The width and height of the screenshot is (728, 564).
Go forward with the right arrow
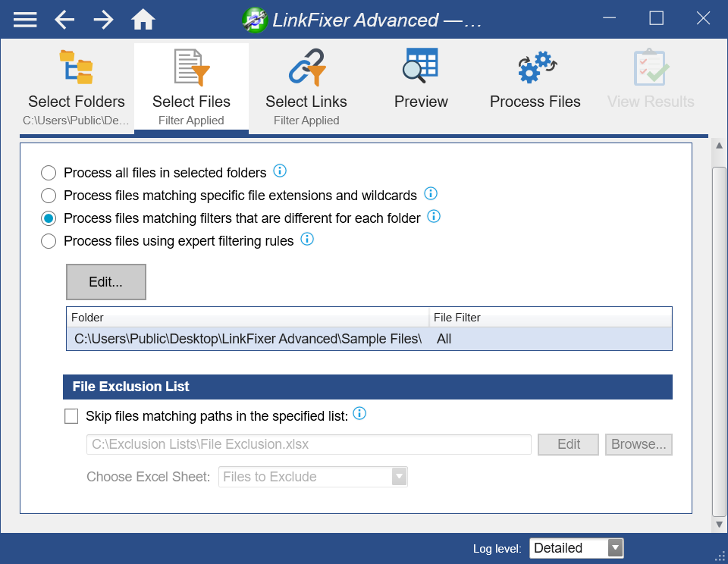point(104,20)
